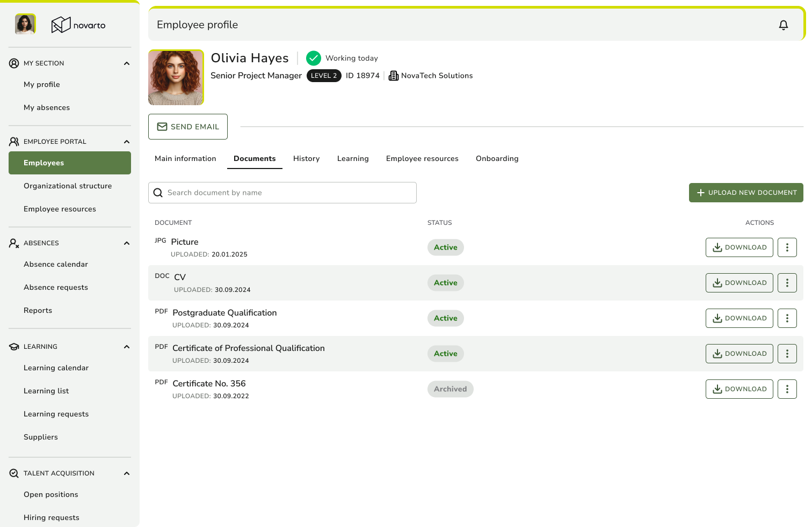The height and width of the screenshot is (527, 812).
Task: Open more actions for Postgraduate Qualification
Action: coord(787,318)
